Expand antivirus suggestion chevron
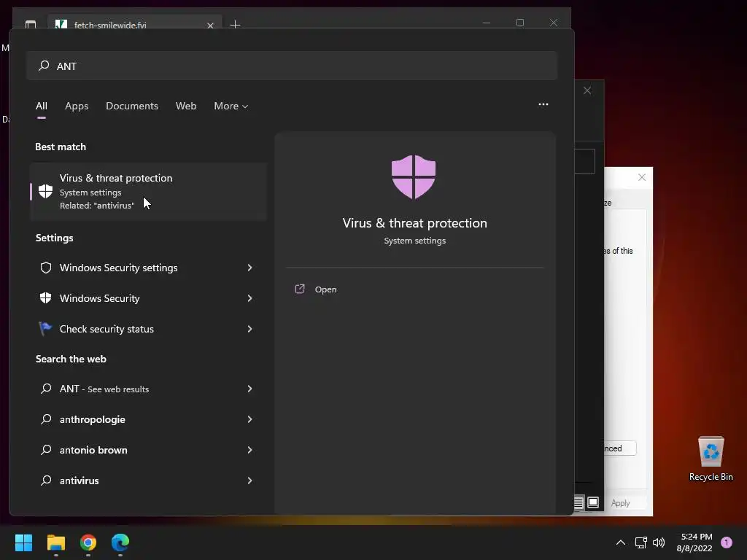 [x=249, y=480]
